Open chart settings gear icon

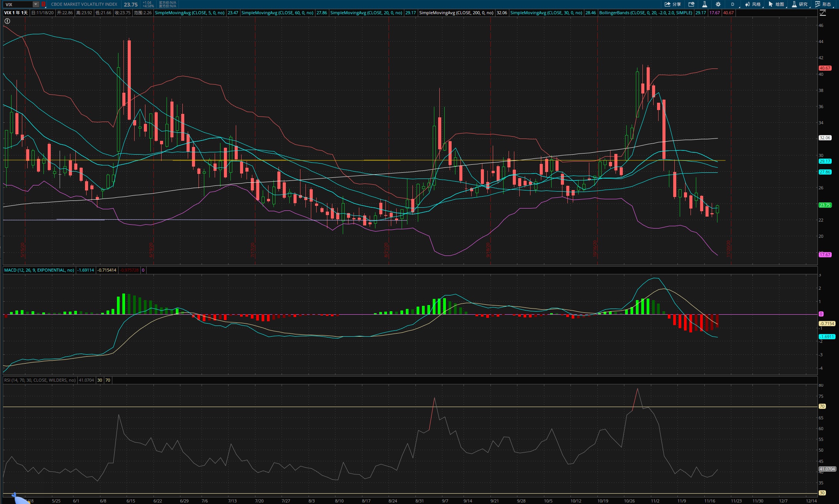718,4
